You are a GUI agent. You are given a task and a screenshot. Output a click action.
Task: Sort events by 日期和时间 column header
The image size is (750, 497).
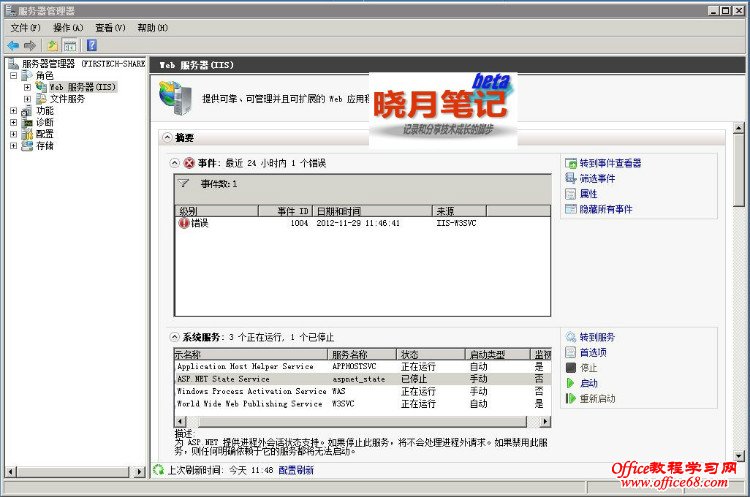[373, 211]
